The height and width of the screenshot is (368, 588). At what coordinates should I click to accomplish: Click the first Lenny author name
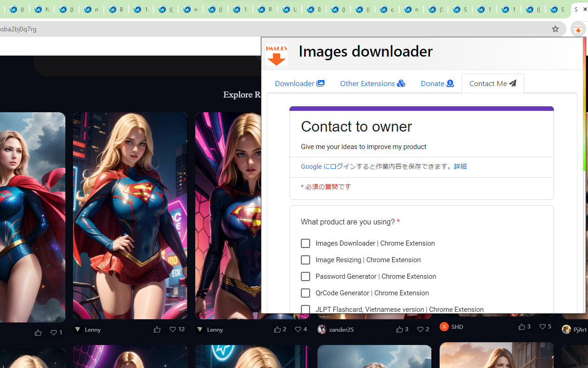93,329
